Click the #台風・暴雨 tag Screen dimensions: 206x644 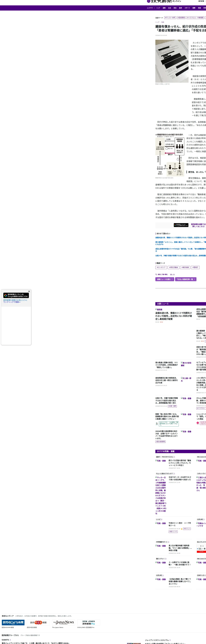(172, 406)
